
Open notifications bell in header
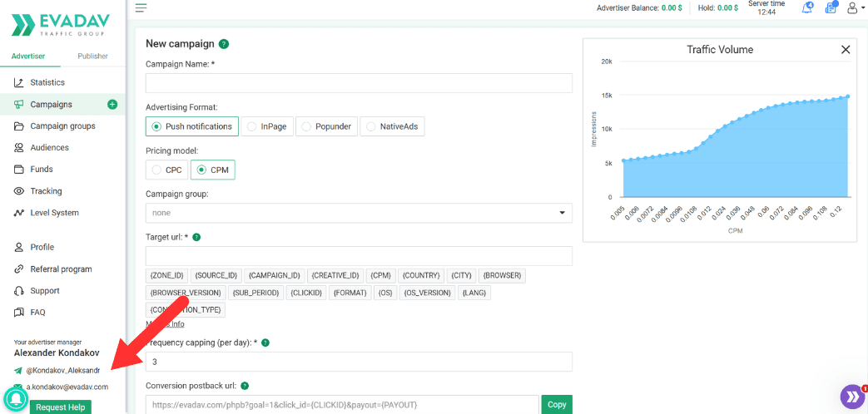click(x=807, y=7)
